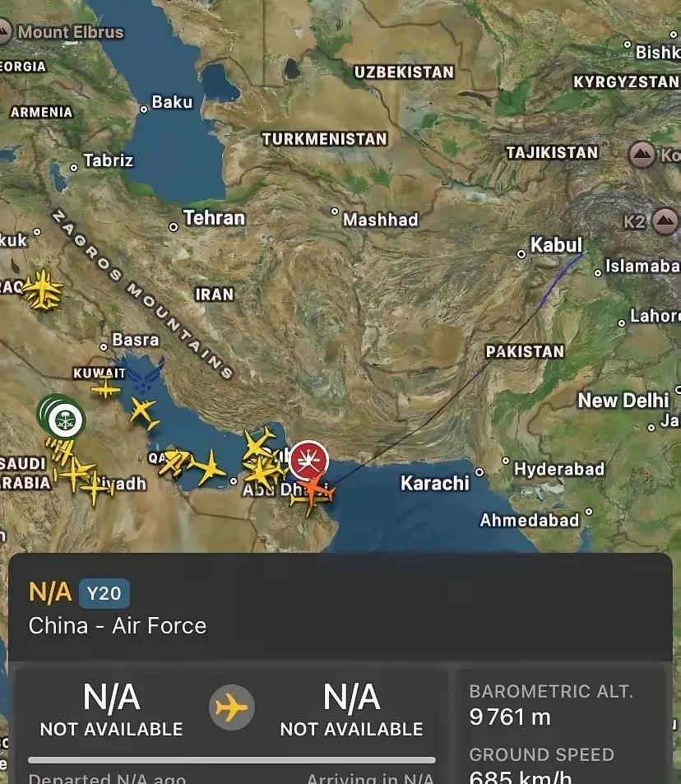The image size is (681, 784).
Task: Click the yellow aircraft near Riyadh
Action: pyautogui.click(x=95, y=488)
